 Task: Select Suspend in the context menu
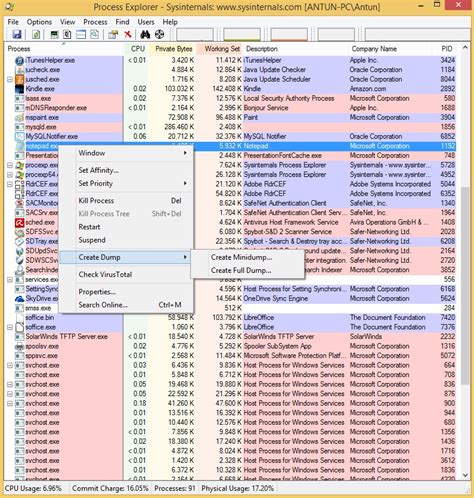(x=126, y=240)
